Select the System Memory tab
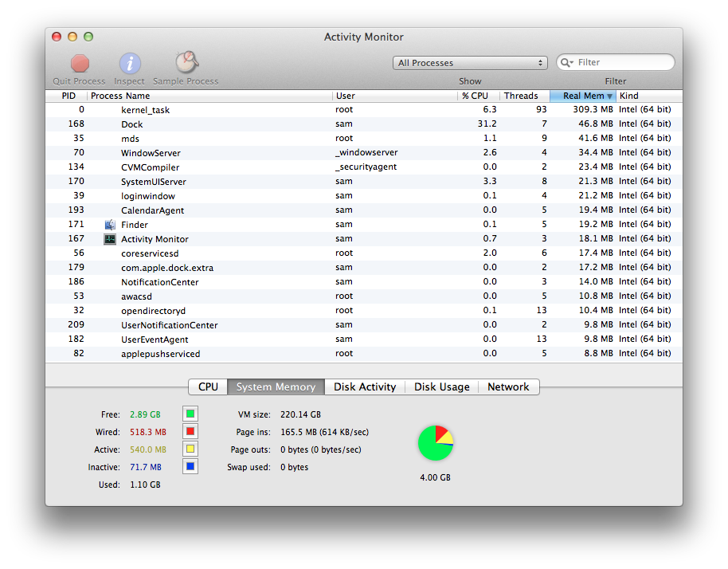Screen dimensions: 728x569 276,387
